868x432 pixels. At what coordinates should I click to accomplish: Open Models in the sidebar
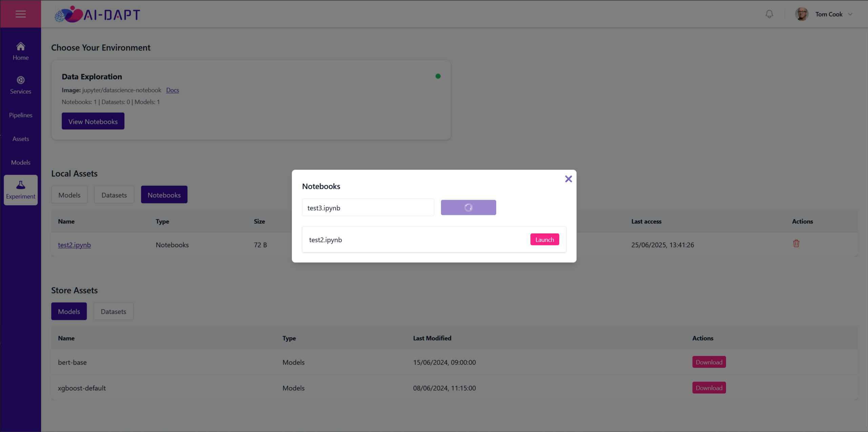[x=21, y=163]
